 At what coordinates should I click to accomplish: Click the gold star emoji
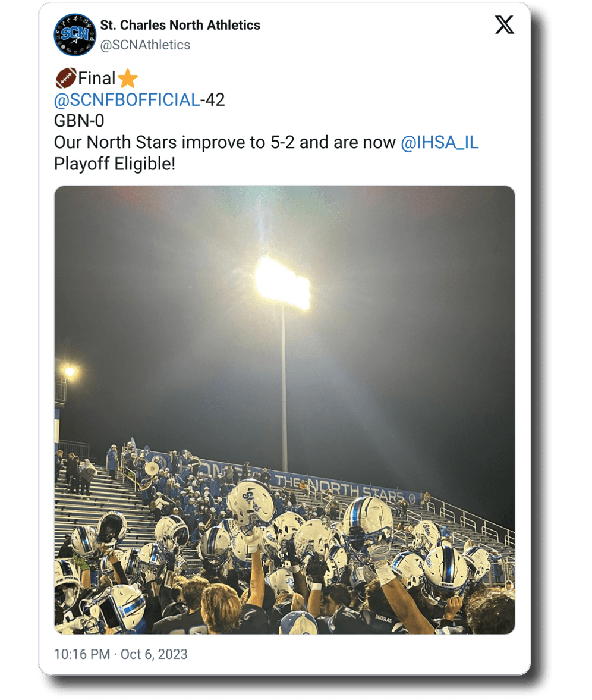tap(127, 79)
